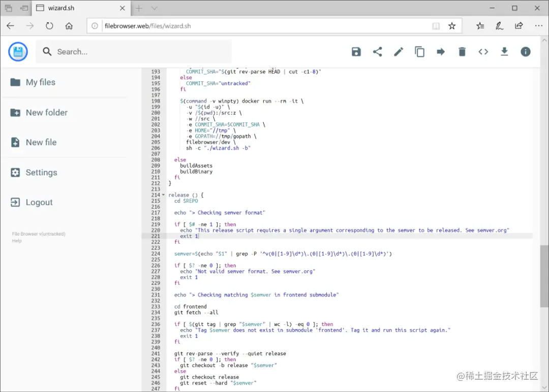
Task: Click 'cd $REPO' on line 215
Action: pos(186,201)
